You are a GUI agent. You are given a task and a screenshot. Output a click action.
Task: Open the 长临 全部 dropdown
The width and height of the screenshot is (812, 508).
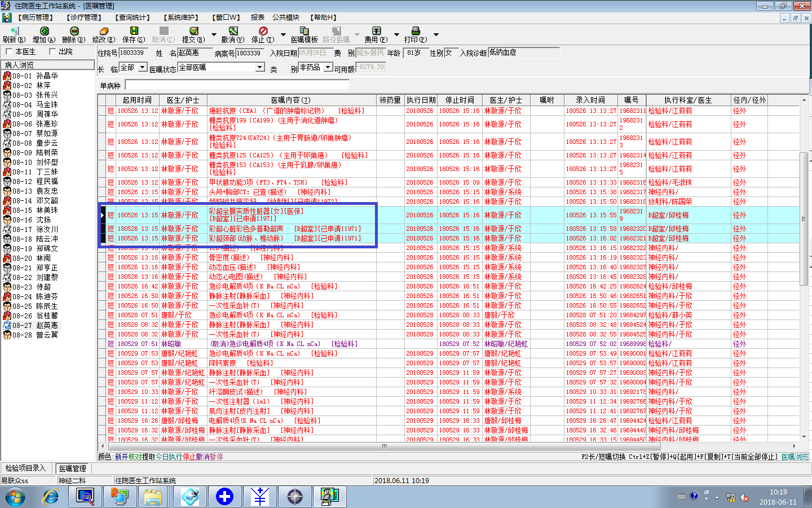tap(143, 67)
